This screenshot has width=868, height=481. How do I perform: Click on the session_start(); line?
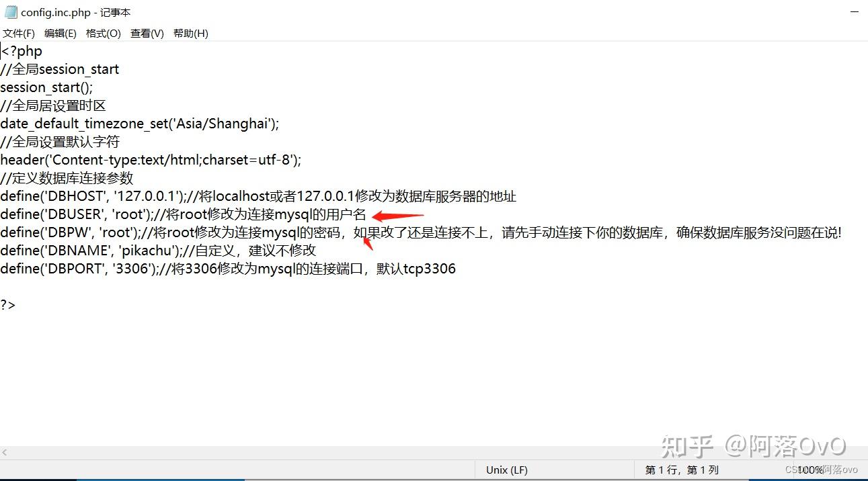pyautogui.click(x=46, y=87)
